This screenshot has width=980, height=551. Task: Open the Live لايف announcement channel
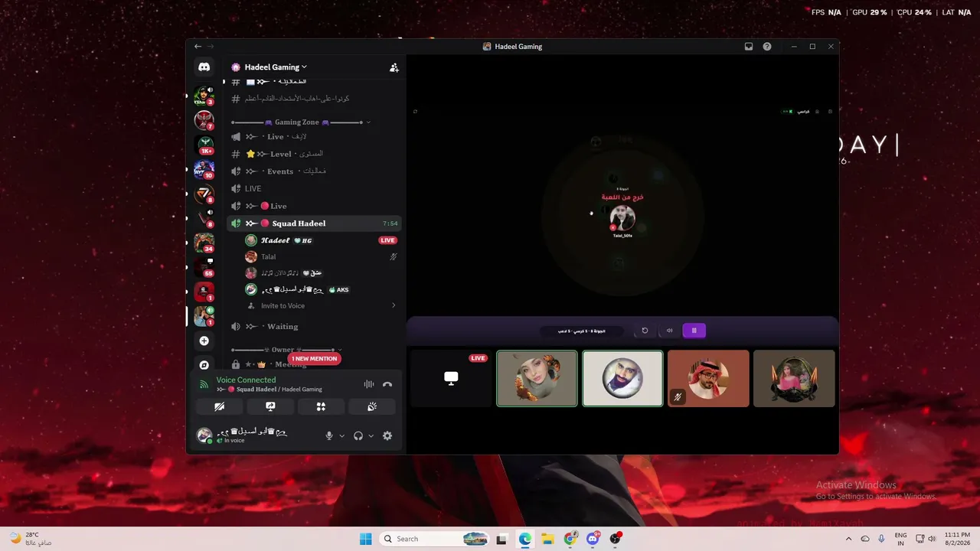(315, 136)
